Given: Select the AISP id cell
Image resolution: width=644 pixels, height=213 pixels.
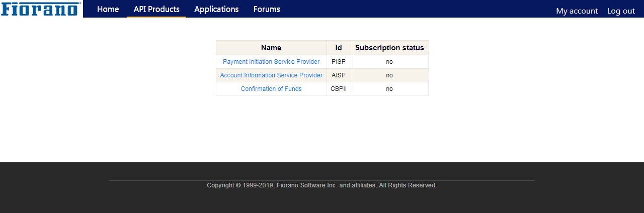Looking at the screenshot, I should point(339,75).
